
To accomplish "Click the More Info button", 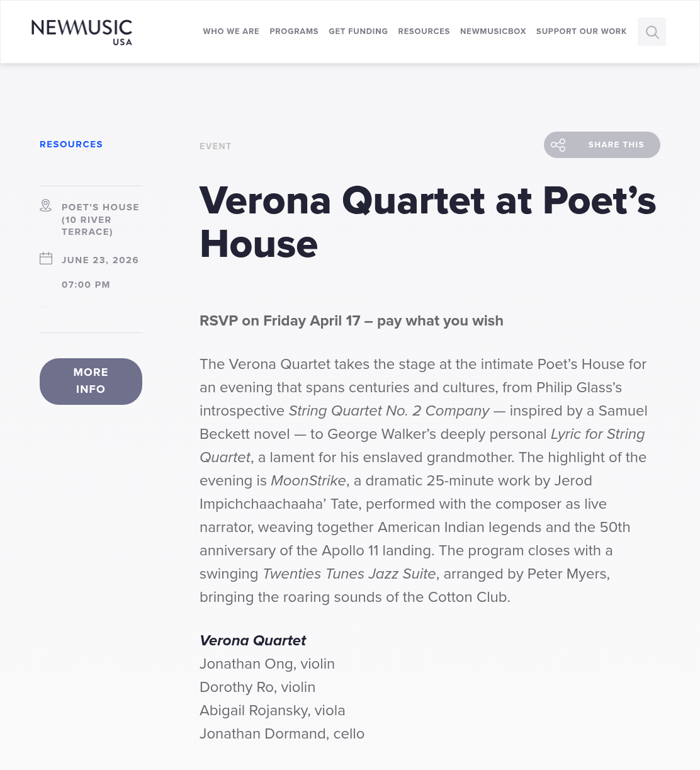I will 91,382.
